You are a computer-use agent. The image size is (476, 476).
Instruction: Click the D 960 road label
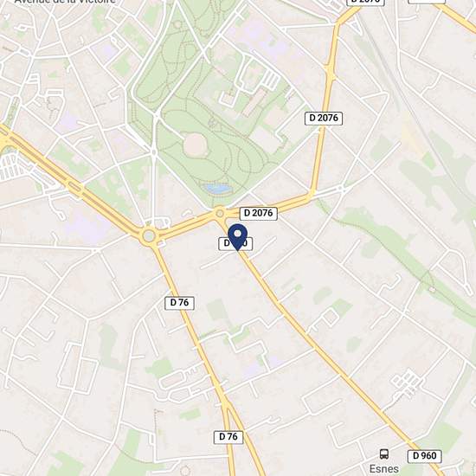pos(424,455)
